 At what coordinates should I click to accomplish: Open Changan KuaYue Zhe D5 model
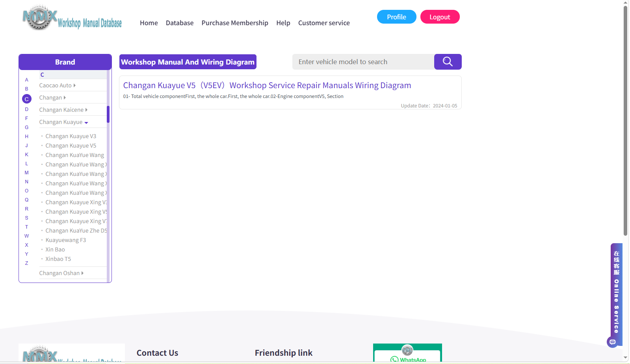point(76,231)
